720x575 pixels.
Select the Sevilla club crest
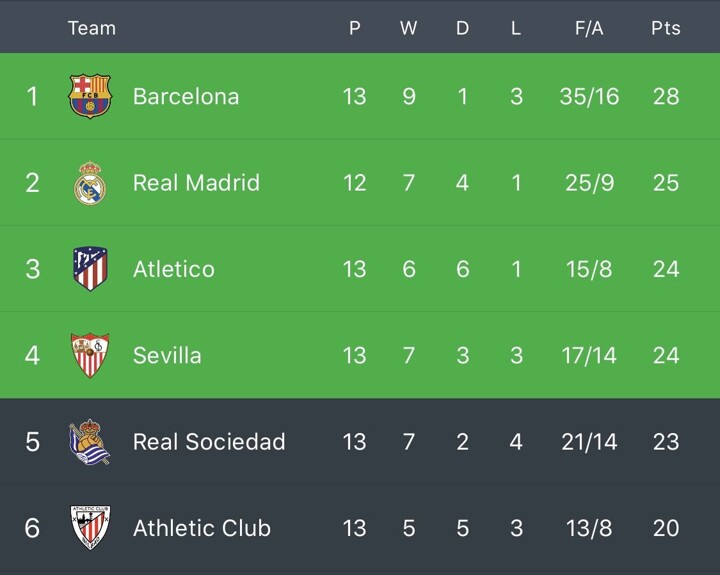point(90,355)
